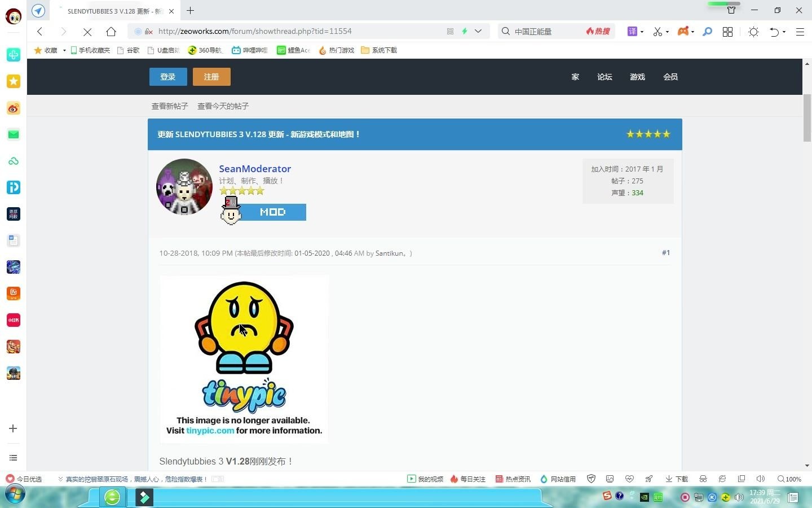The image size is (812, 508).
Task: Open the #1 post permalink
Action: click(666, 252)
